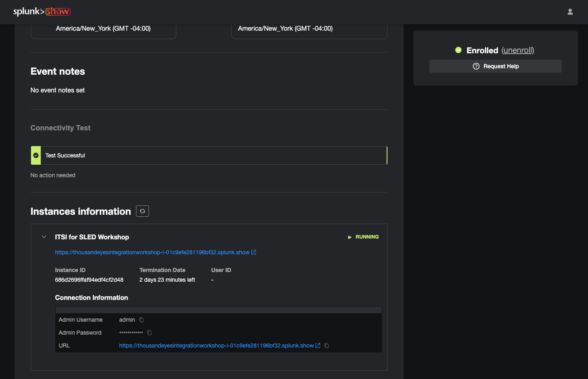Click the 'RUNNING' status label

pyautogui.click(x=367, y=237)
